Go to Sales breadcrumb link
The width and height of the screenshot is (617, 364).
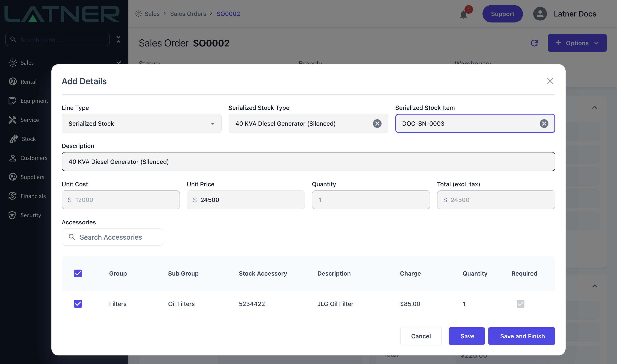[152, 14]
